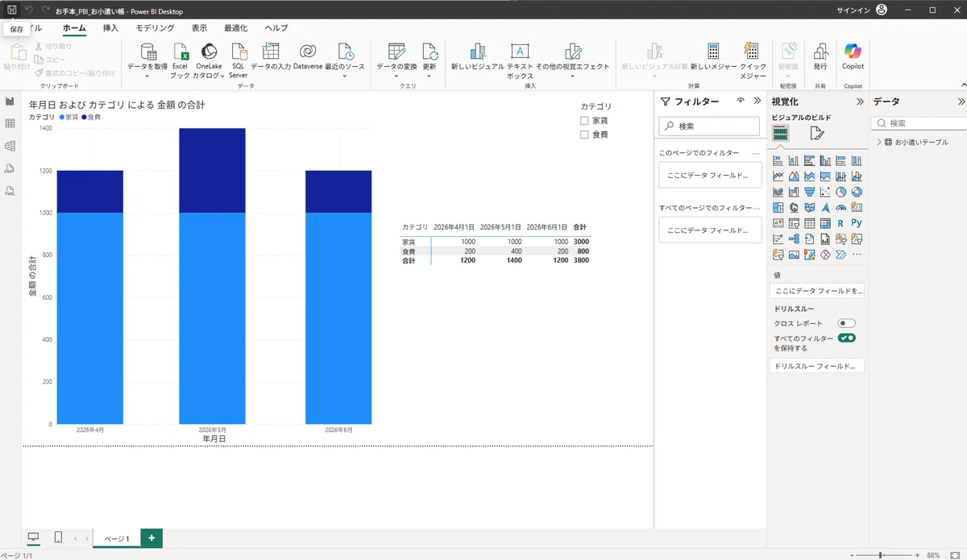This screenshot has height=560, width=967.
Task: Switch to model view in left sidebar
Action: pos(10,146)
